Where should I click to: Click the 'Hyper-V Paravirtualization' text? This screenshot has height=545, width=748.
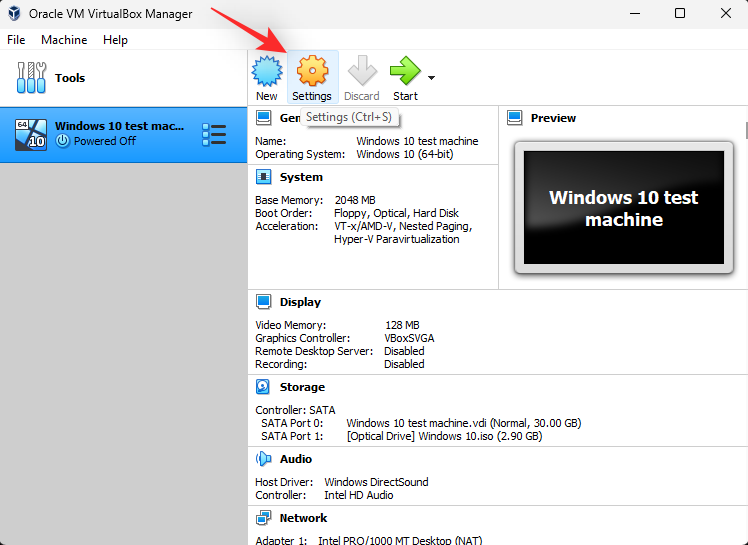pos(396,239)
